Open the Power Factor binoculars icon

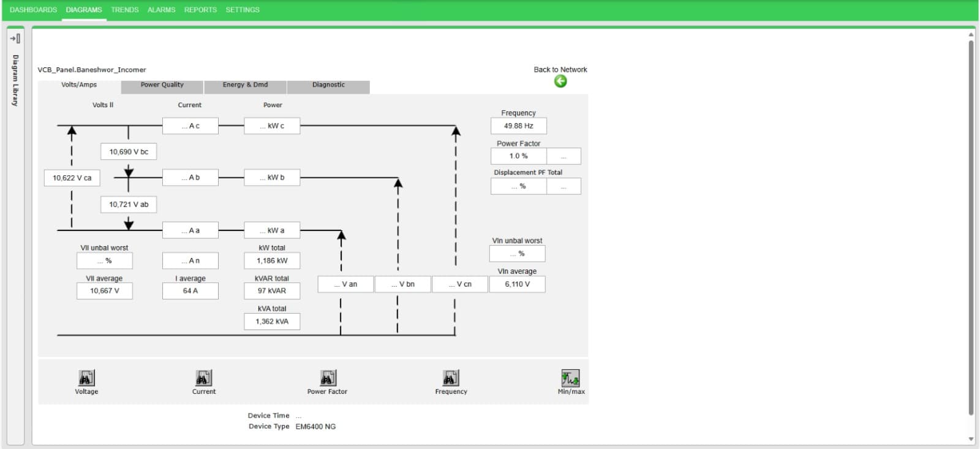click(328, 378)
